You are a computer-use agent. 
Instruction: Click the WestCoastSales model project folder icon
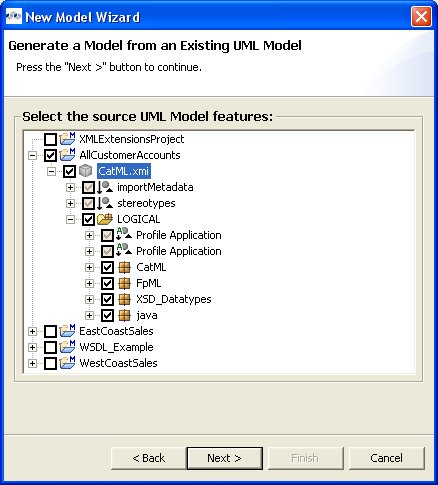coord(67,363)
